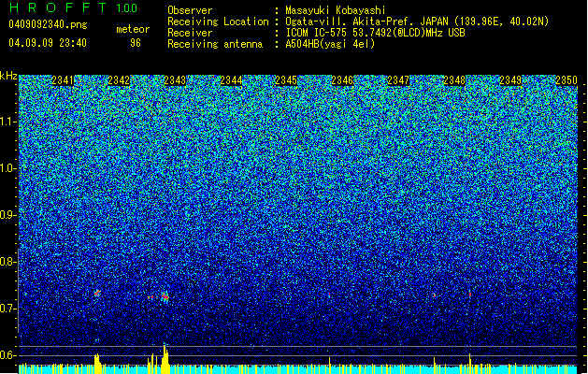Click the tallest yellow power spike near 2343

tap(165, 359)
